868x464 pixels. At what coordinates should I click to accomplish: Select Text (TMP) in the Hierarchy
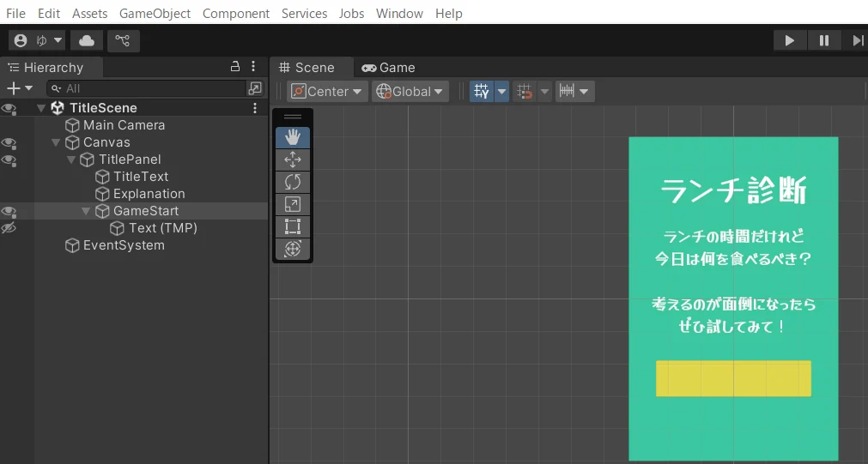click(163, 228)
